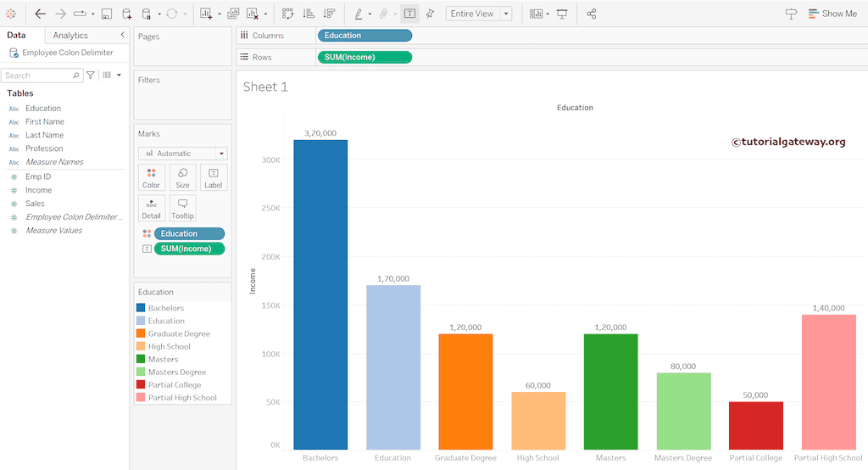Viewport: 868px width, 470px height.
Task: Click the Sort Descending icon
Action: (330, 14)
